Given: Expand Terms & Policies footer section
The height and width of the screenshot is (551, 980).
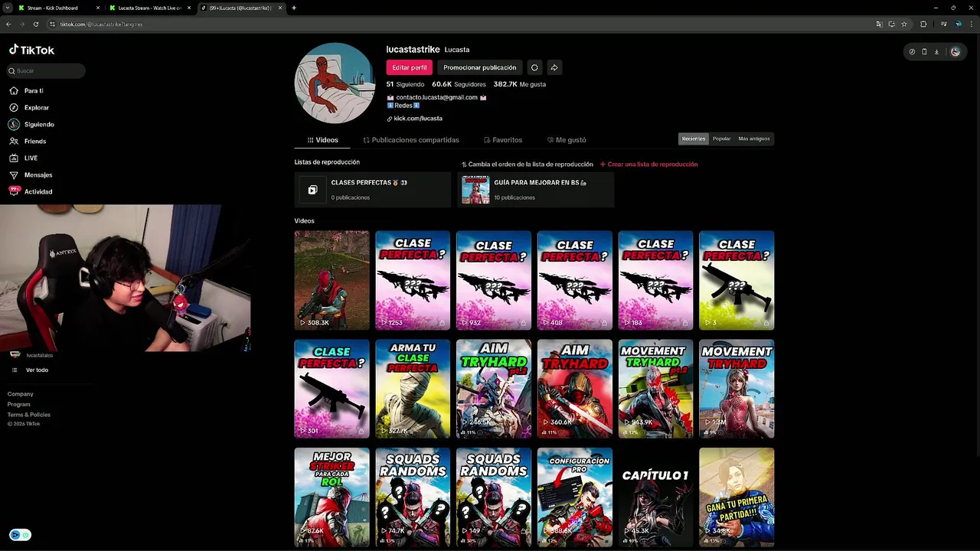Looking at the screenshot, I should click(29, 415).
